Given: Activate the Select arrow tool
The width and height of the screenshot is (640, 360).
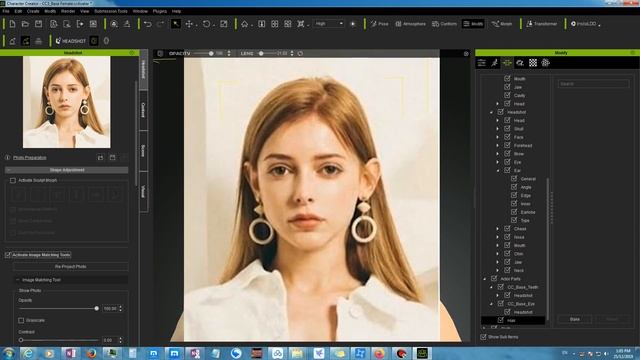Looking at the screenshot, I should (x=176, y=24).
